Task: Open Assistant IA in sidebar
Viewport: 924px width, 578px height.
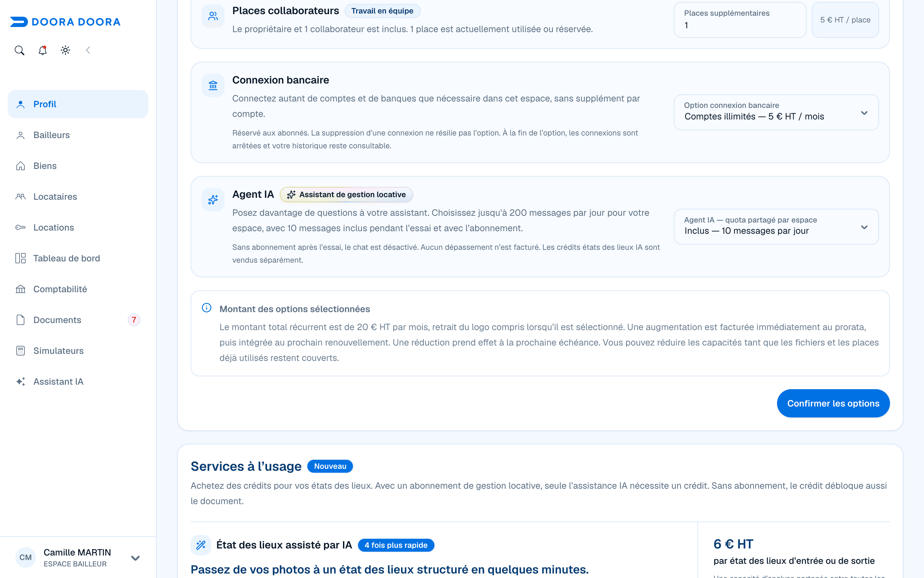Action: [78, 381]
